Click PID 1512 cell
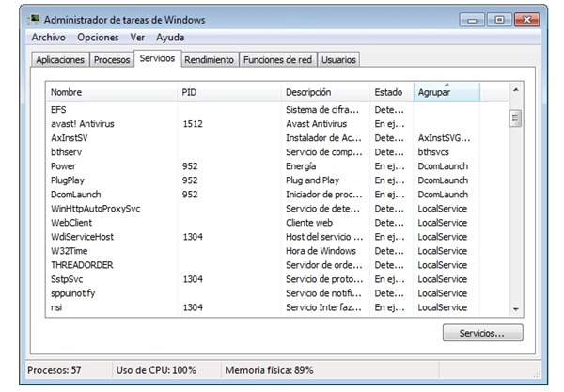Screen dimensions: 564x392 click(x=193, y=124)
